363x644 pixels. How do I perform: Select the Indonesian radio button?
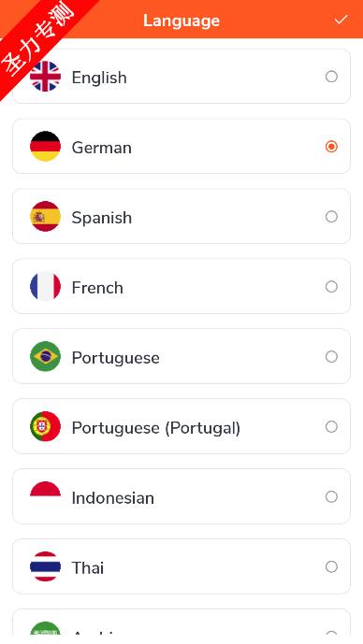tap(331, 496)
